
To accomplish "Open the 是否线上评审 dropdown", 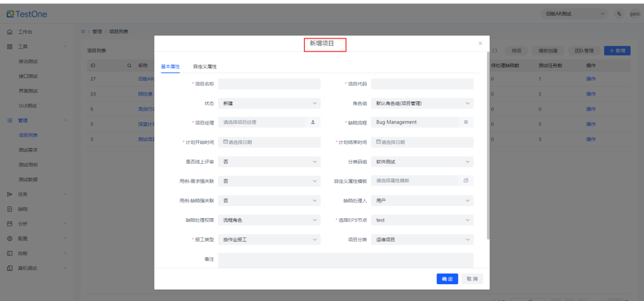I will (x=269, y=162).
